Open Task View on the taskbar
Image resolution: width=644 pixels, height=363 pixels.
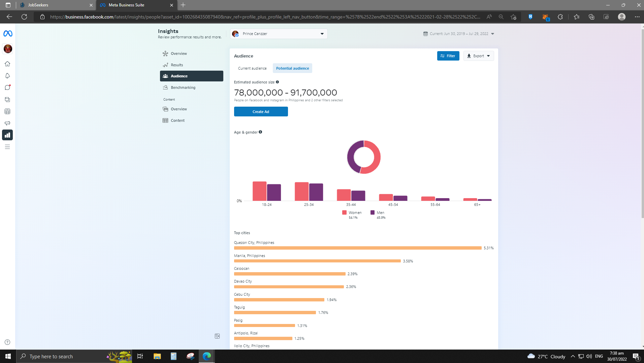point(140,356)
